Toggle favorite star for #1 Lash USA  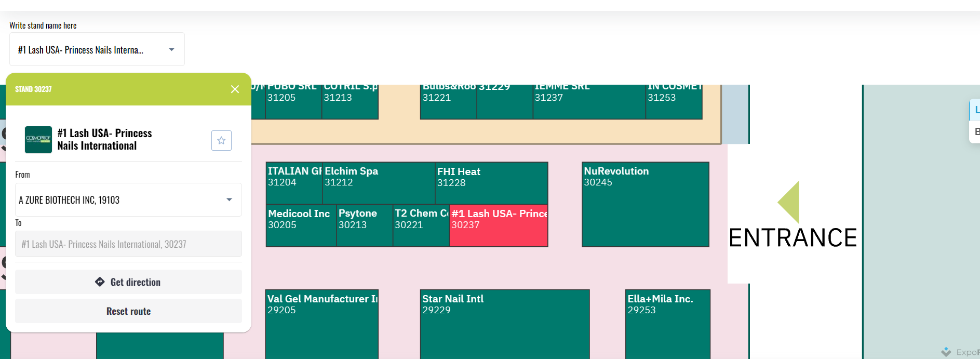[221, 140]
